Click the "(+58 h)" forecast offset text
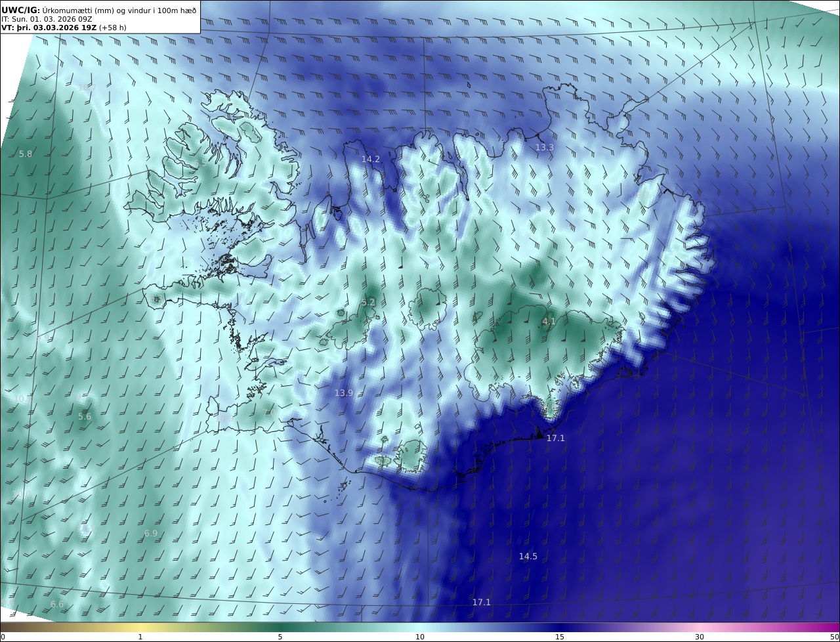Image resolution: width=840 pixels, height=642 pixels. (x=113, y=28)
